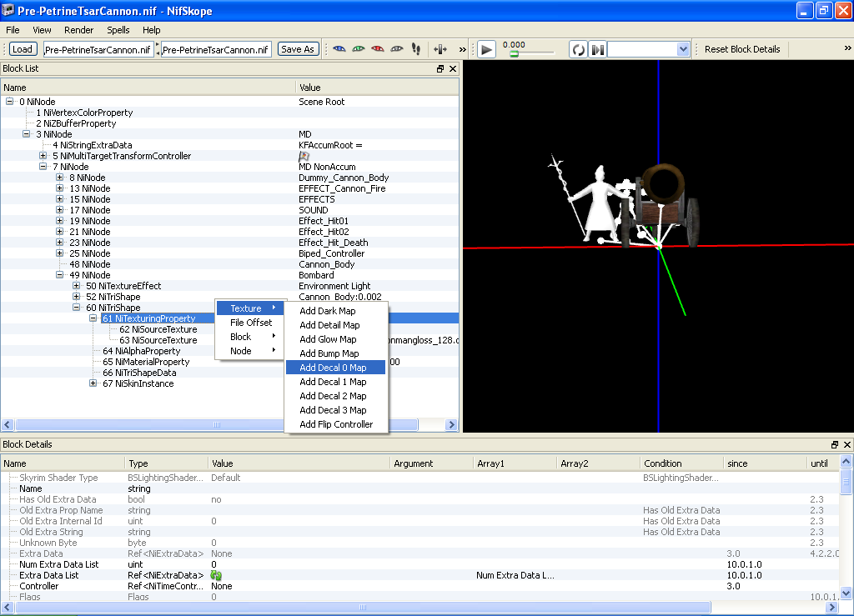Open the Block submenu in context menu

pyautogui.click(x=250, y=337)
